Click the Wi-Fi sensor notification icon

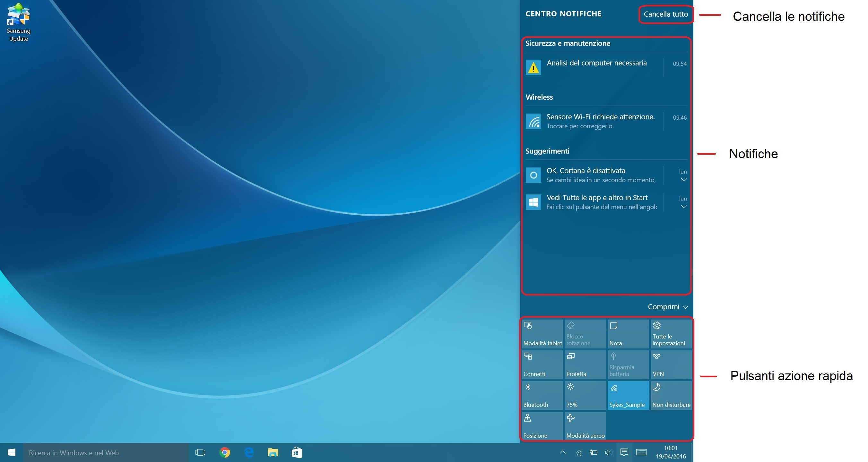[x=534, y=122]
